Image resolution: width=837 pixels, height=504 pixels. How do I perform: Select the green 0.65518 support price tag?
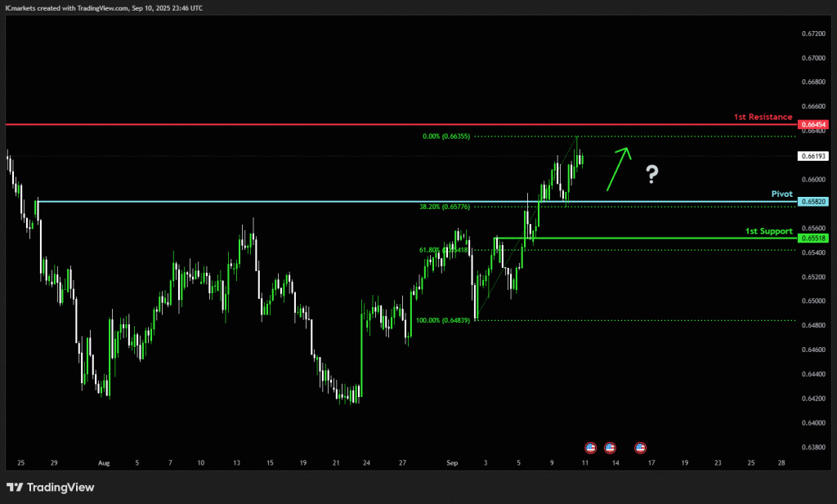(813, 239)
